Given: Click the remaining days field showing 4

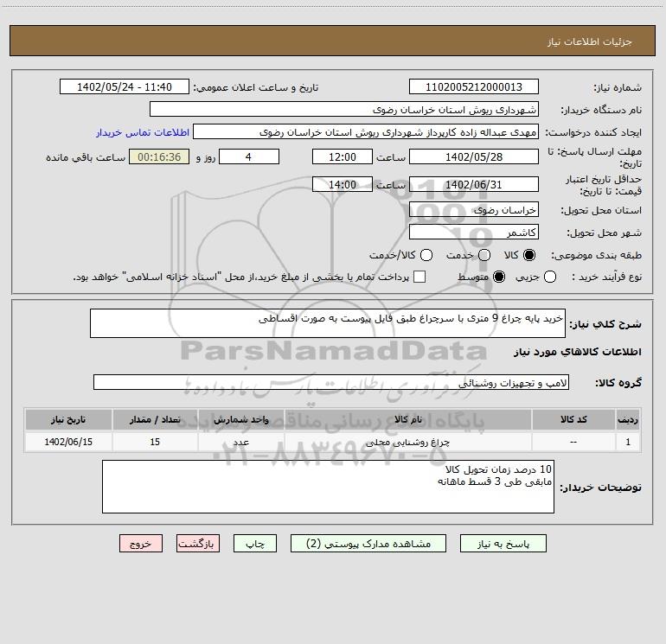Looking at the screenshot, I should [x=248, y=157].
